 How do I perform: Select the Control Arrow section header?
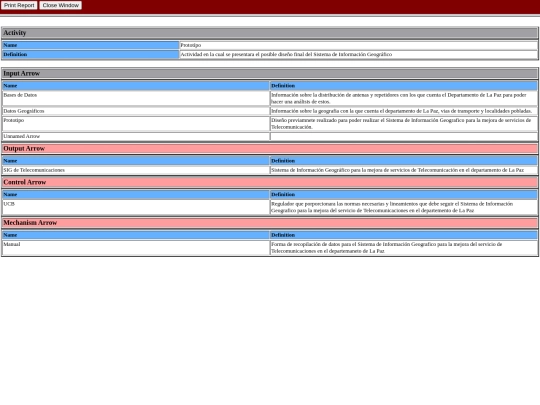coord(270,182)
